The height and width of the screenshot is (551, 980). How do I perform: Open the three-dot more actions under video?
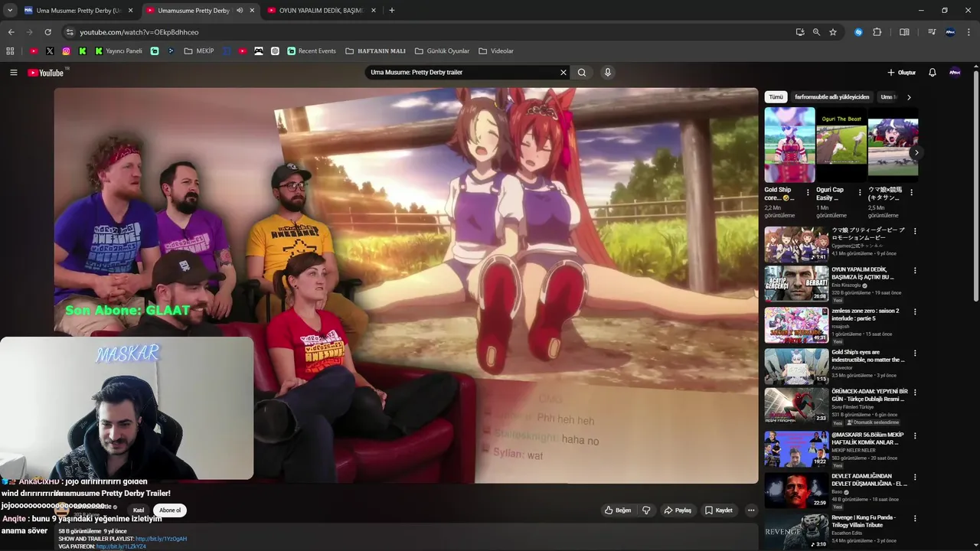point(751,510)
